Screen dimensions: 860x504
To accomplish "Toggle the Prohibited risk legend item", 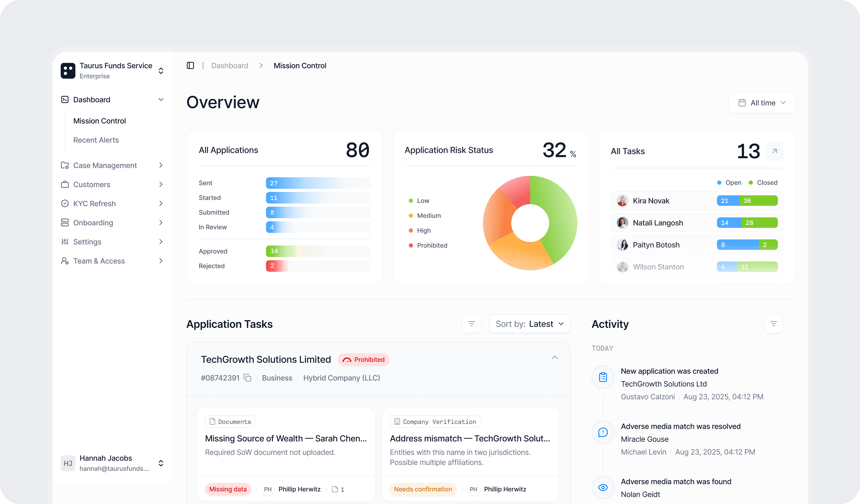I will pos(428,245).
